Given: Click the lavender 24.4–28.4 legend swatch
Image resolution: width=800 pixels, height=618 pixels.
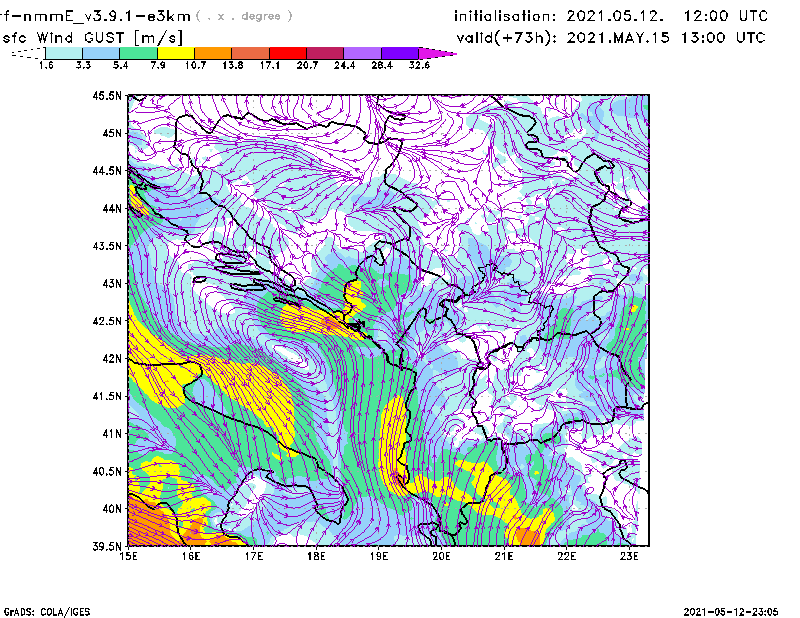Looking at the screenshot, I should (362, 53).
